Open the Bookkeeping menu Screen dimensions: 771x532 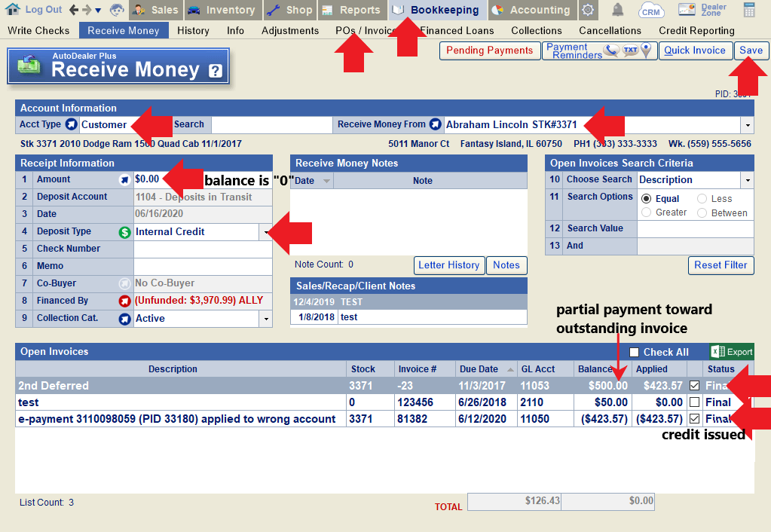[x=438, y=10]
